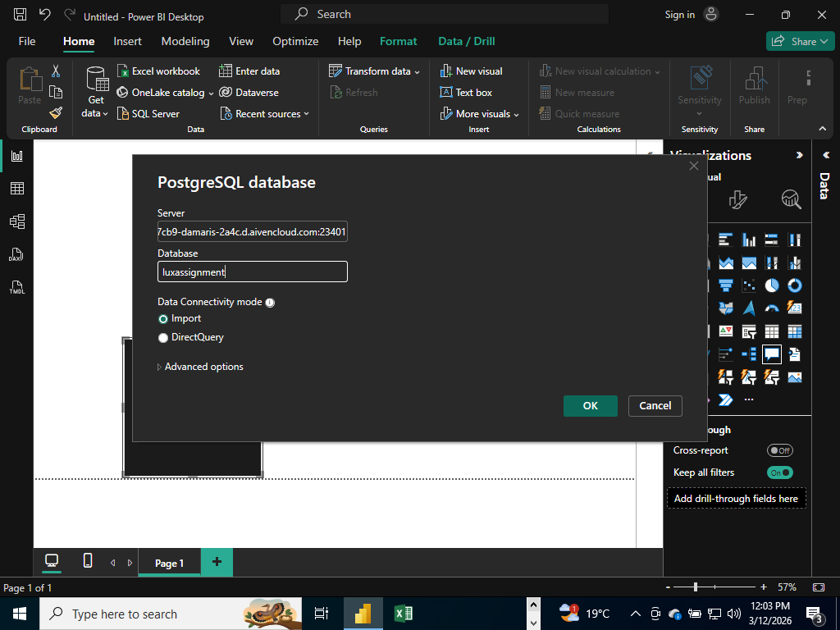Click the Undo arrow in title bar
The width and height of the screenshot is (840, 630).
[x=45, y=15]
